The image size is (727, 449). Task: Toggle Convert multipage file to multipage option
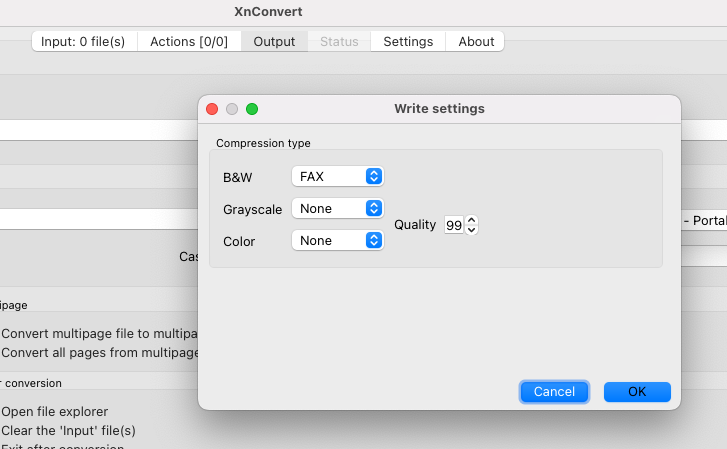point(102,333)
